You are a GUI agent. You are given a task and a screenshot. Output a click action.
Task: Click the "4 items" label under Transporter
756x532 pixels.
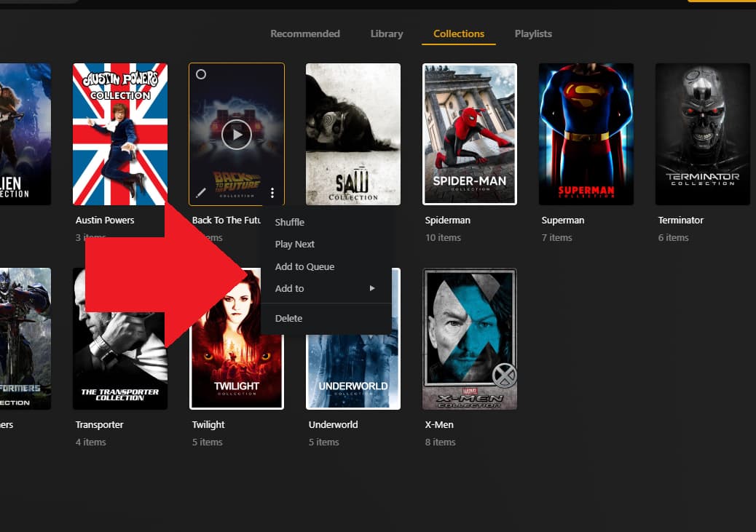90,442
